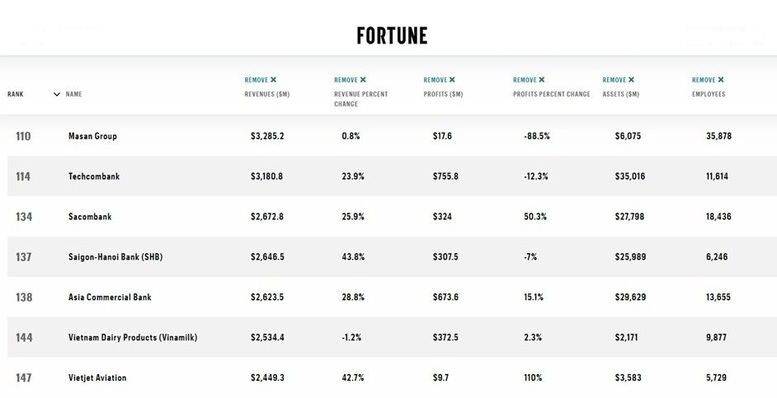The image size is (777, 398).
Task: Open Vietjet Aviation company entry
Action: click(x=97, y=378)
